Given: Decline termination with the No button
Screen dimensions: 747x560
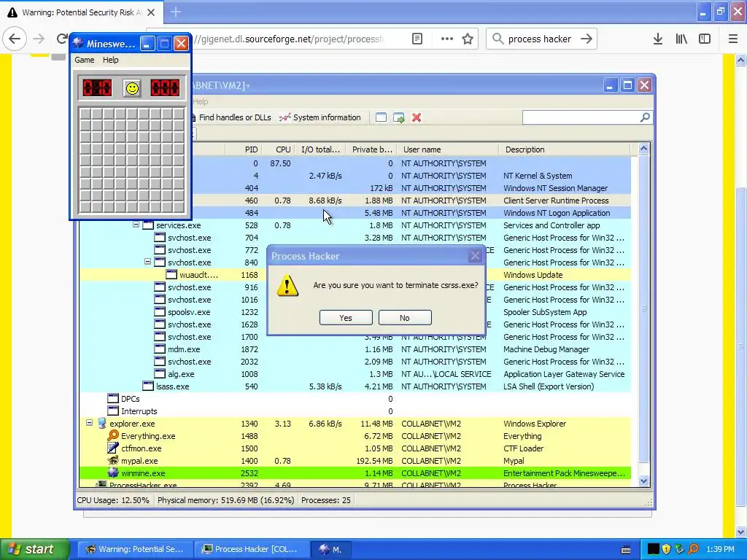Looking at the screenshot, I should (405, 318).
